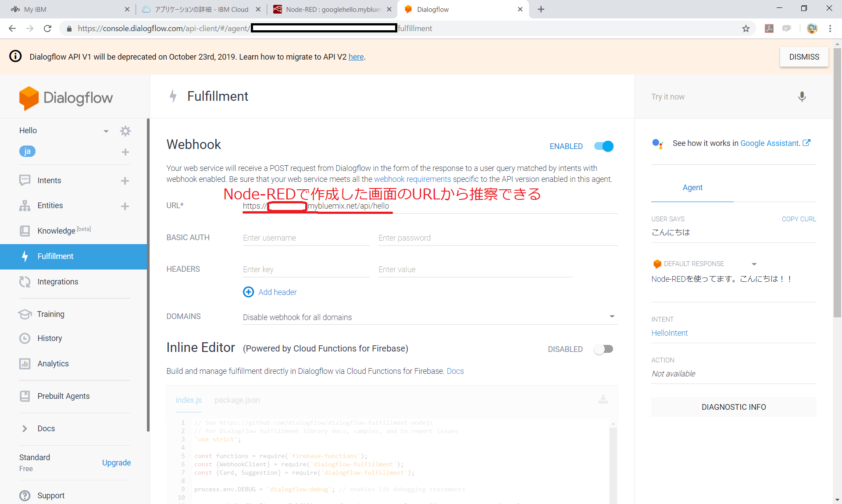Image resolution: width=842 pixels, height=504 pixels.
Task: Switch to the package.json tab
Action: [237, 400]
